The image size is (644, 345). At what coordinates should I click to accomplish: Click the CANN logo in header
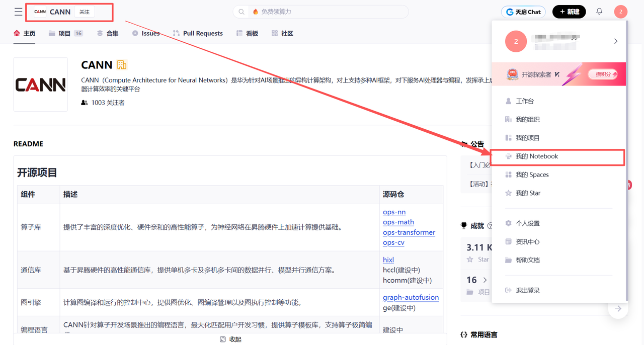(40, 12)
